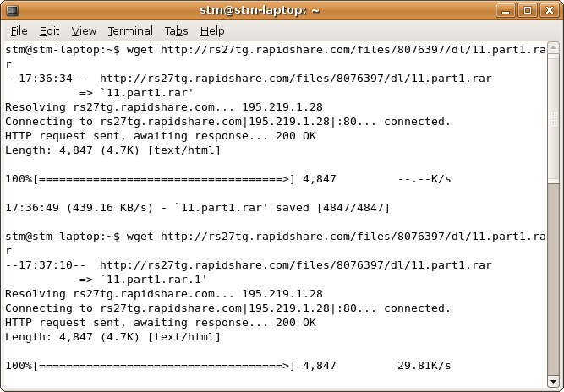564x392 pixels.
Task: Click the terminal icon in title bar
Action: tap(13, 10)
